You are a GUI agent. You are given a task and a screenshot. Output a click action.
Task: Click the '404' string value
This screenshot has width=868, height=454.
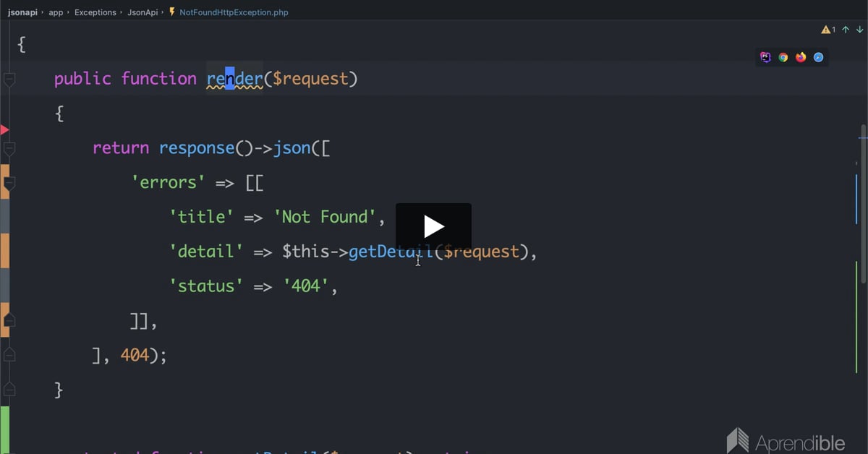(x=306, y=286)
